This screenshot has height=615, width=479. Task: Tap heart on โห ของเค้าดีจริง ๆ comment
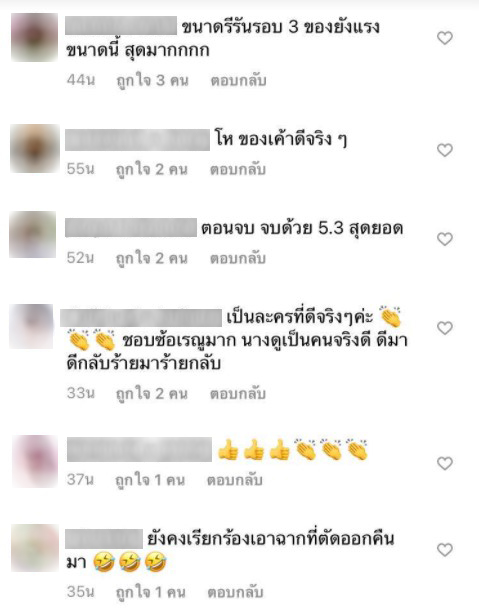(x=445, y=150)
